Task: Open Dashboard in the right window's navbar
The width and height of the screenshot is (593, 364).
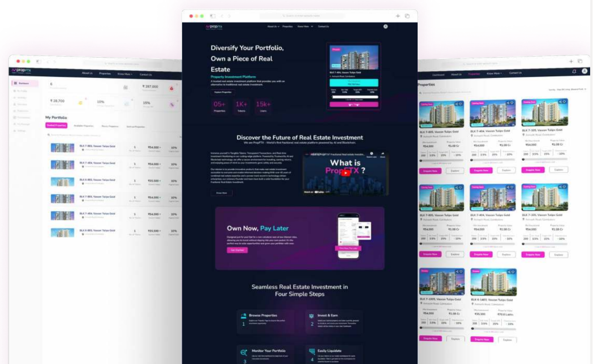Action: coord(439,75)
